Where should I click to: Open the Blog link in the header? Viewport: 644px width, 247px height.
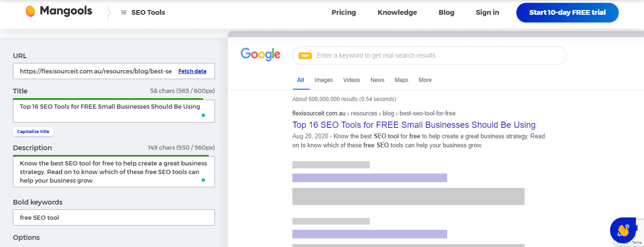[446, 12]
